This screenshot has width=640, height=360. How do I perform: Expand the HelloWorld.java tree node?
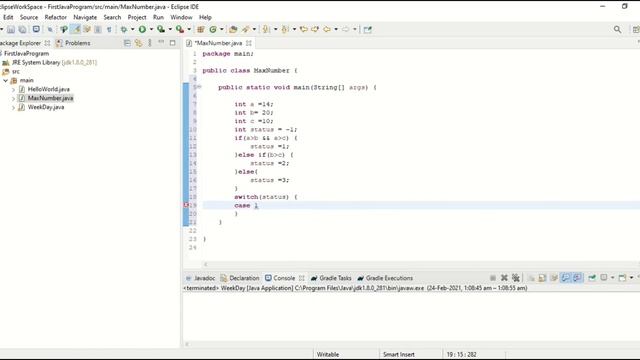[x=13, y=89]
